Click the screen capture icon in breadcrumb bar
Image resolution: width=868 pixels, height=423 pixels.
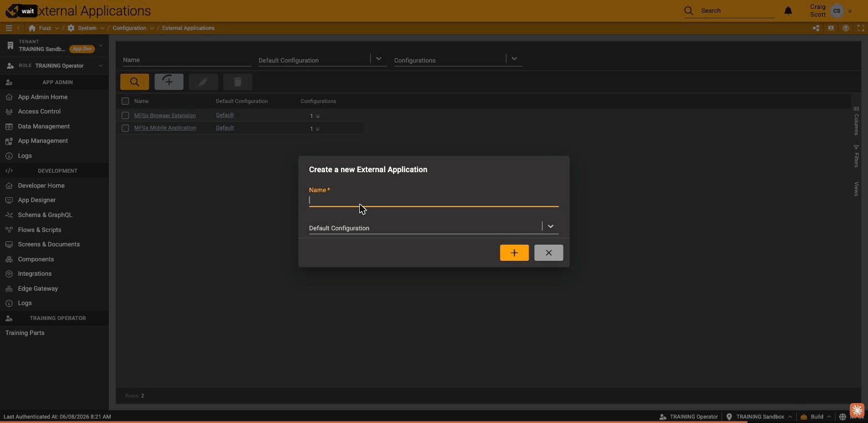pyautogui.click(x=831, y=28)
